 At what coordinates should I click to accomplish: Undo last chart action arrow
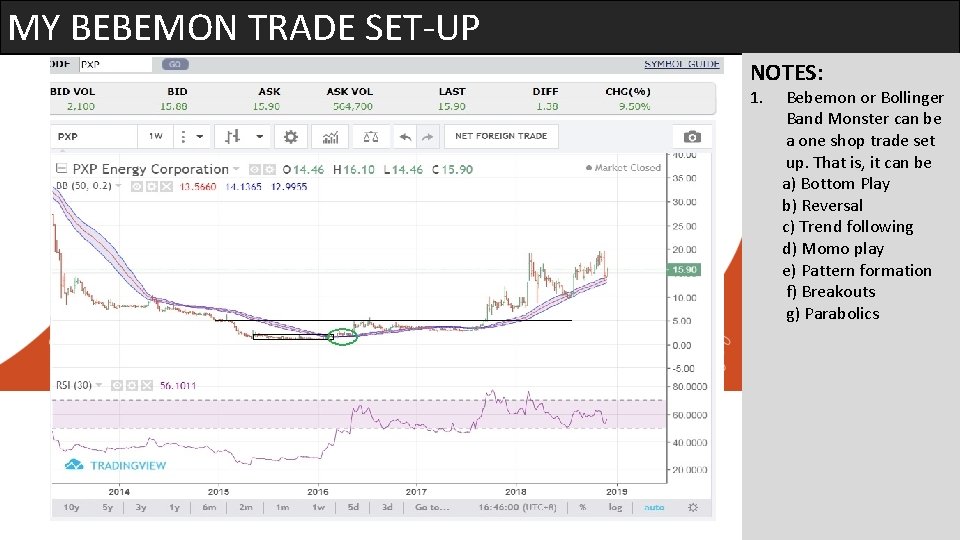405,137
